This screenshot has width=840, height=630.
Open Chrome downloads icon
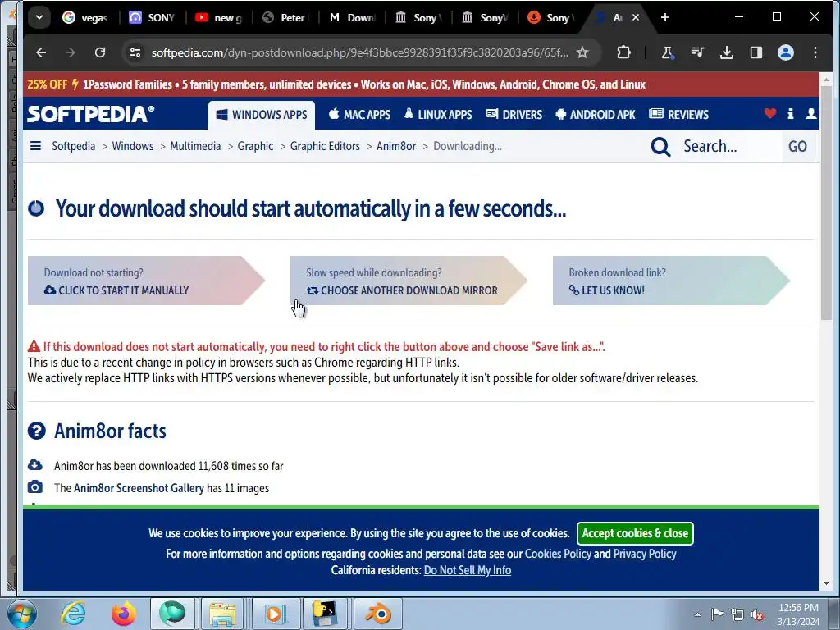727,52
